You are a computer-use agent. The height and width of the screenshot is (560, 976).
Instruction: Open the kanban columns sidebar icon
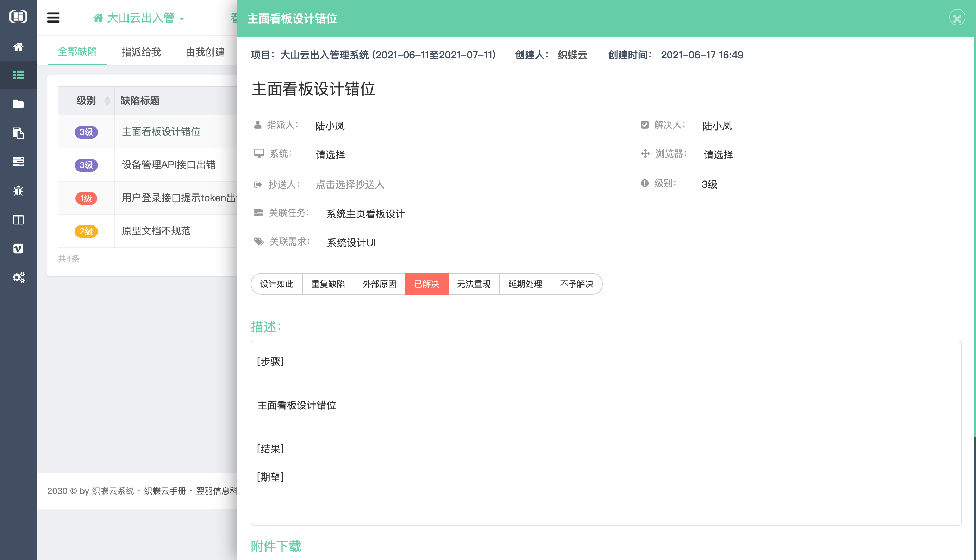(18, 219)
